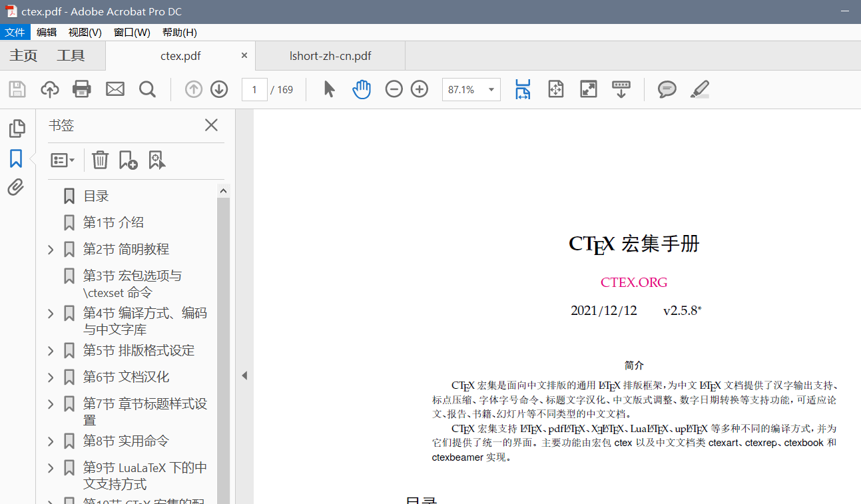Open the 编辑 menu

pyautogui.click(x=47, y=32)
